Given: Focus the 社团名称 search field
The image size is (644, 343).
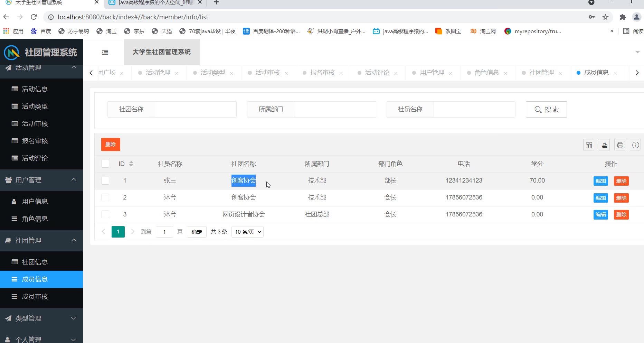Looking at the screenshot, I should (x=196, y=109).
